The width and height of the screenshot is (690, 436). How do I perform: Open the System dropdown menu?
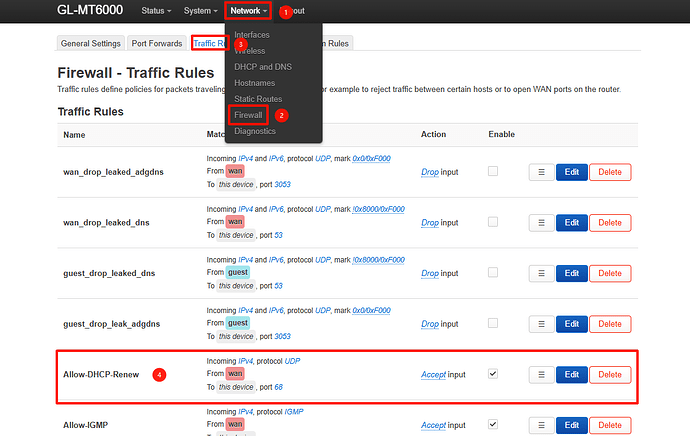[x=200, y=11]
